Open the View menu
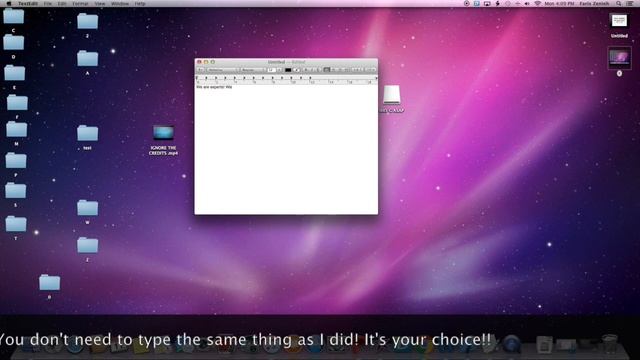Viewport: 640px width, 360px height. (x=100, y=3)
